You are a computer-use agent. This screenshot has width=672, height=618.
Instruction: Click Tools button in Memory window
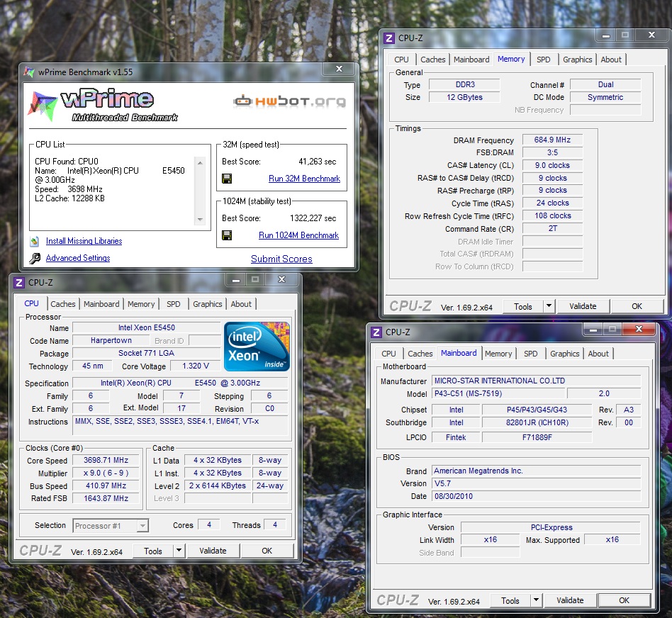pyautogui.click(x=523, y=306)
